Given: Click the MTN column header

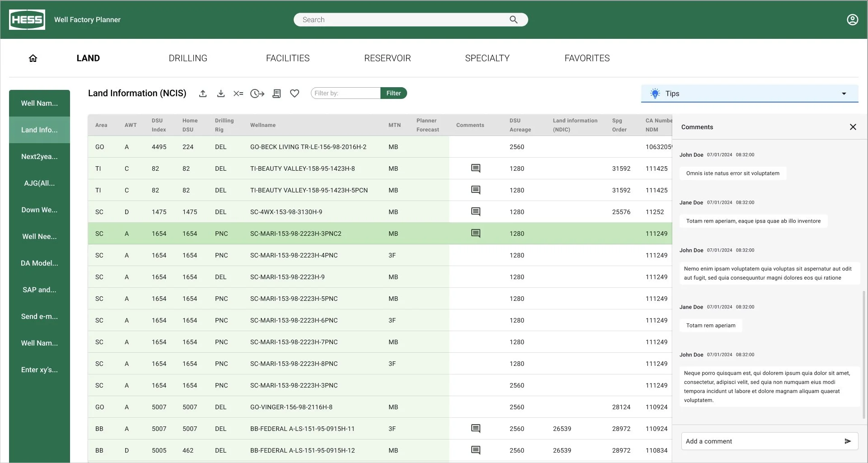Looking at the screenshot, I should click(x=394, y=125).
